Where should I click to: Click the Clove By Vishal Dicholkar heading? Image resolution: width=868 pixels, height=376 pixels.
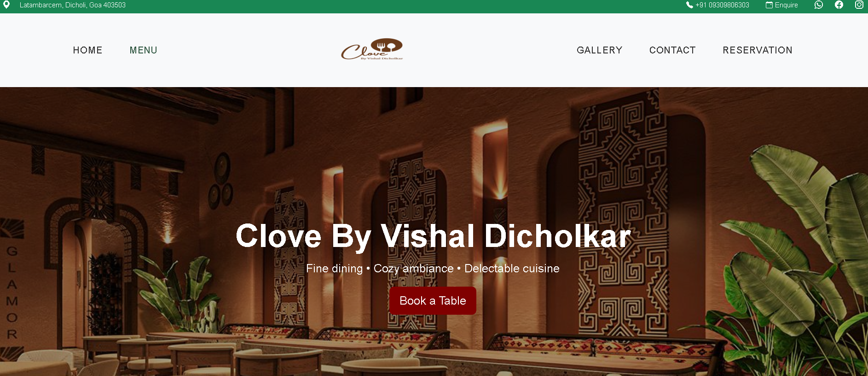[x=433, y=236]
